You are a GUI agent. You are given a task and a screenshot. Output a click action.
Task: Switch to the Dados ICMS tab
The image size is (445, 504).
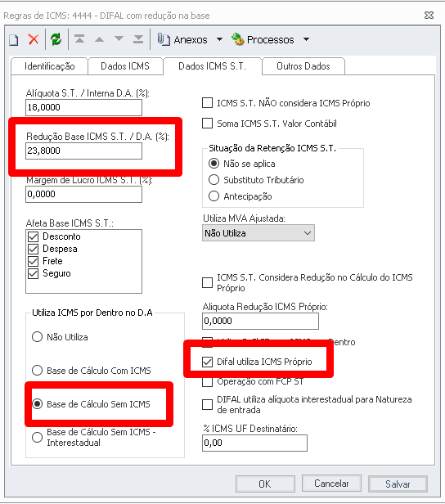125,66
